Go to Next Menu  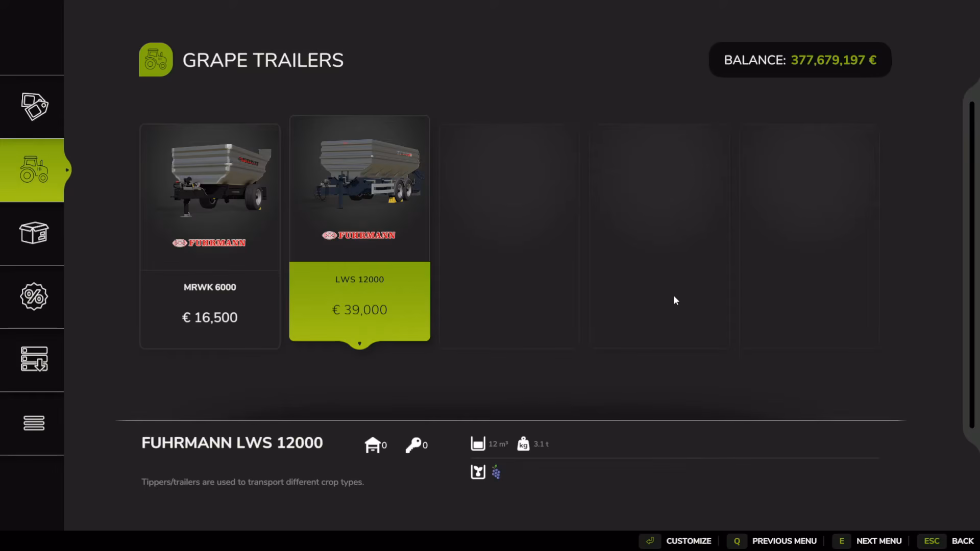[x=868, y=541]
